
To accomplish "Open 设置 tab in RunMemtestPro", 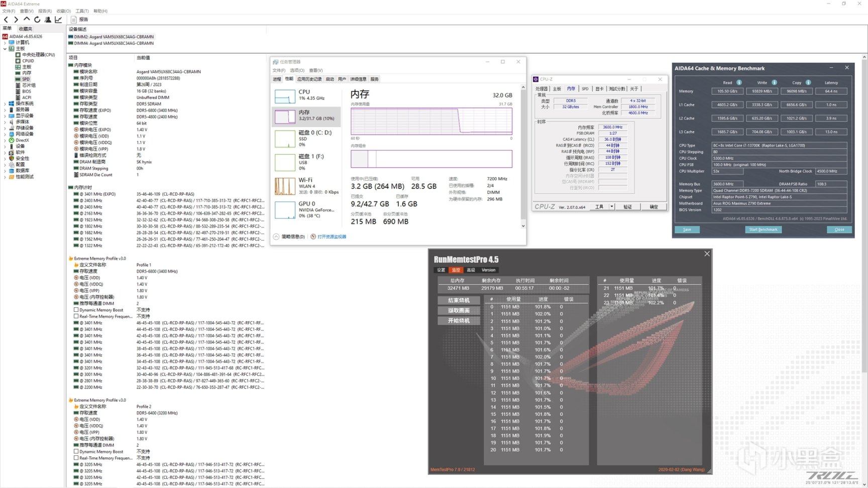I will pyautogui.click(x=441, y=270).
